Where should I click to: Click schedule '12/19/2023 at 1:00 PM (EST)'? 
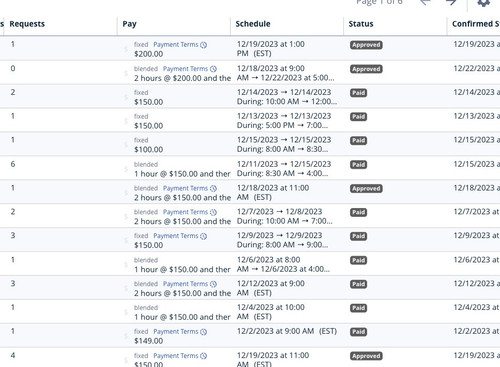tap(271, 49)
